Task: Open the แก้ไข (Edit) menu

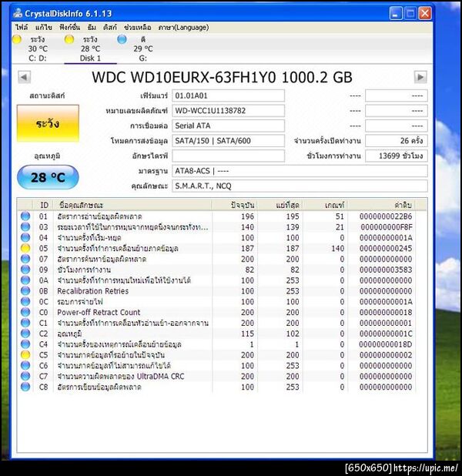Action: click(44, 27)
